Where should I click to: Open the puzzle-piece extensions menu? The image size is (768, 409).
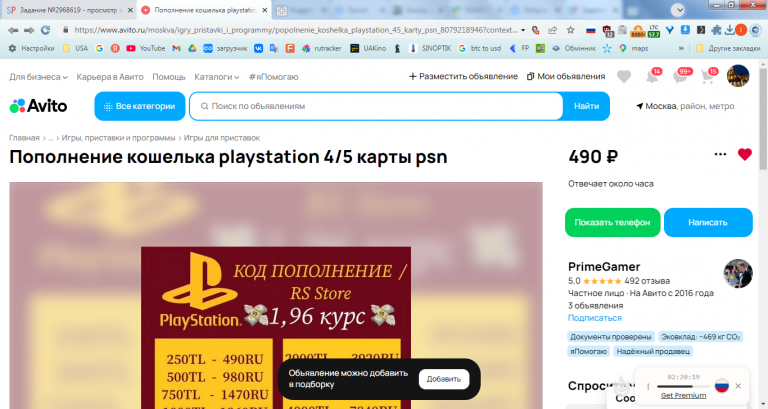[716, 30]
